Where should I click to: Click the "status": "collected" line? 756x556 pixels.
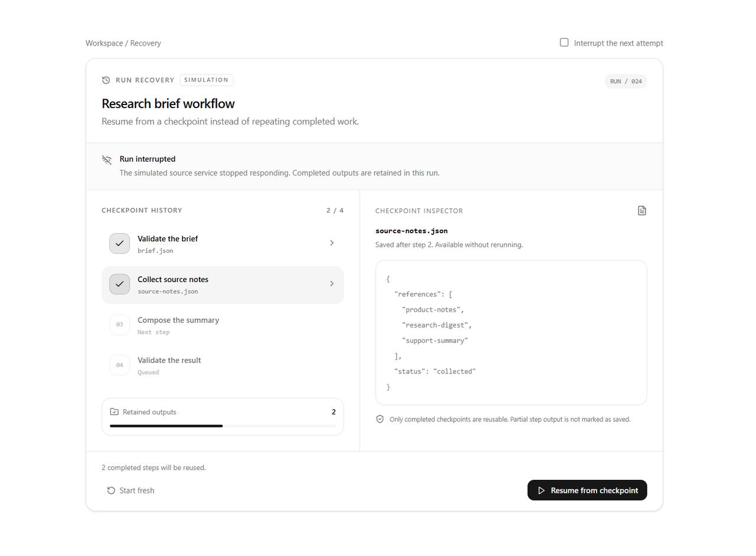(435, 371)
